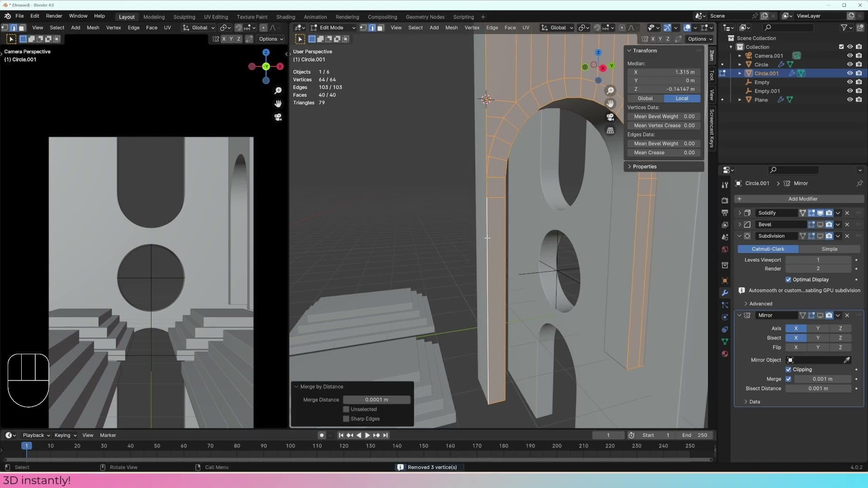868x488 pixels.
Task: Open Keying dropdown in timeline
Action: (66, 435)
